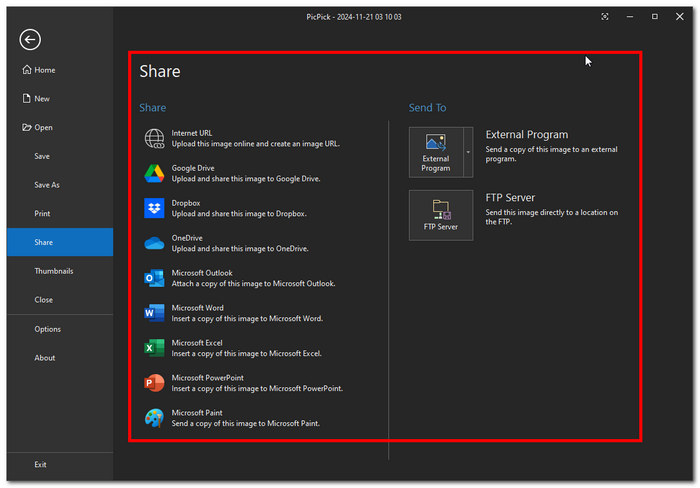Click the Microsoft Outlook icon
Image resolution: width=700 pixels, height=488 pixels.
click(154, 278)
